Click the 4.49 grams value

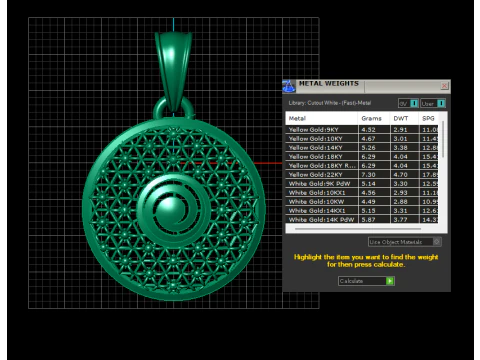368,202
